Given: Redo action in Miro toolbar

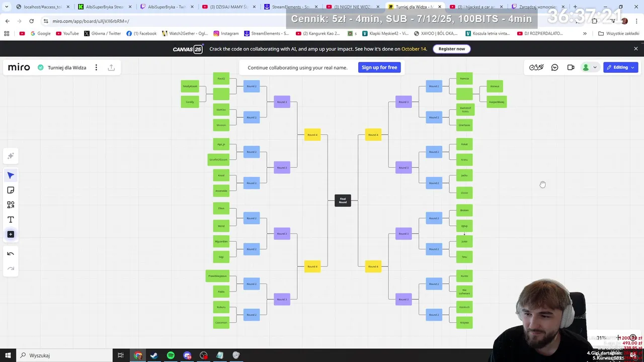Looking at the screenshot, I should point(11,268).
